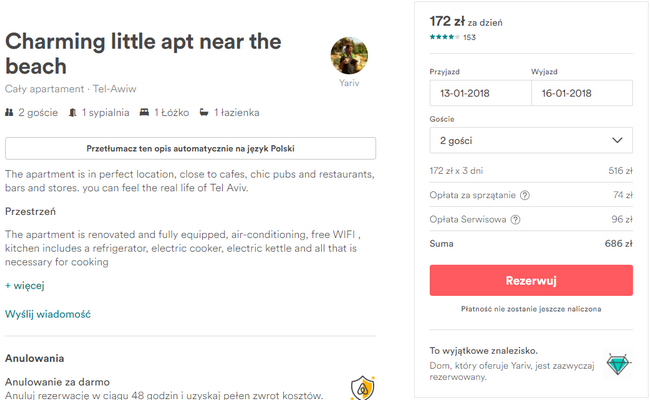Select the Wyjazd check-out date field

click(x=582, y=93)
